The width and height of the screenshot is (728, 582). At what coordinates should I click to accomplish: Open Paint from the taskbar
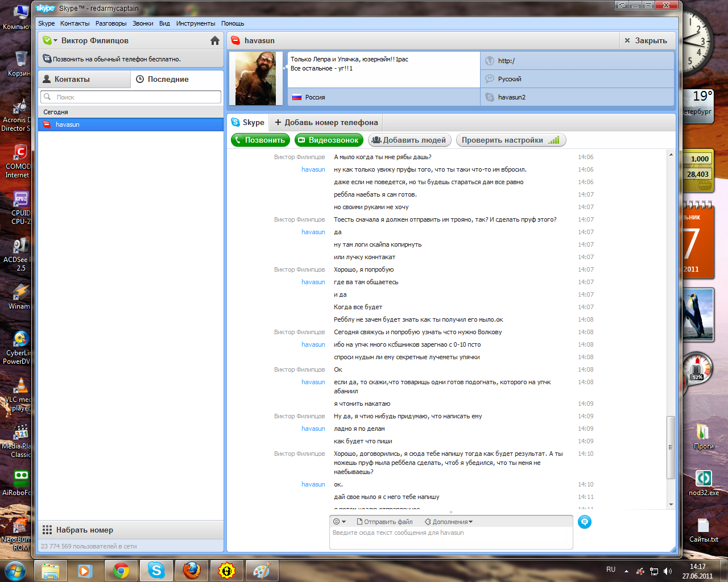click(x=262, y=570)
